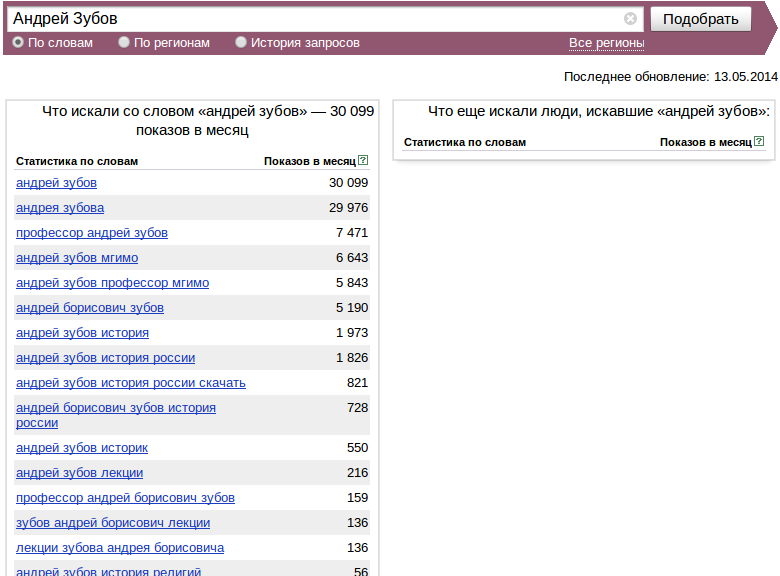The image size is (780, 576).
Task: Select the История запросов radio button
Action: coord(241,42)
